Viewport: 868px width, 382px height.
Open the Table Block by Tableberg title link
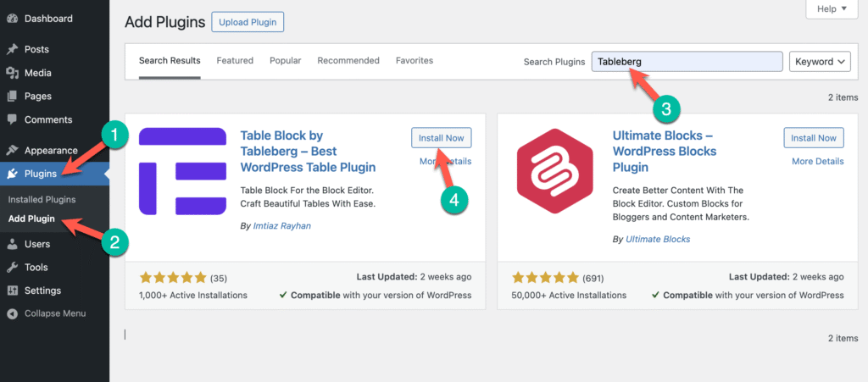click(x=308, y=152)
